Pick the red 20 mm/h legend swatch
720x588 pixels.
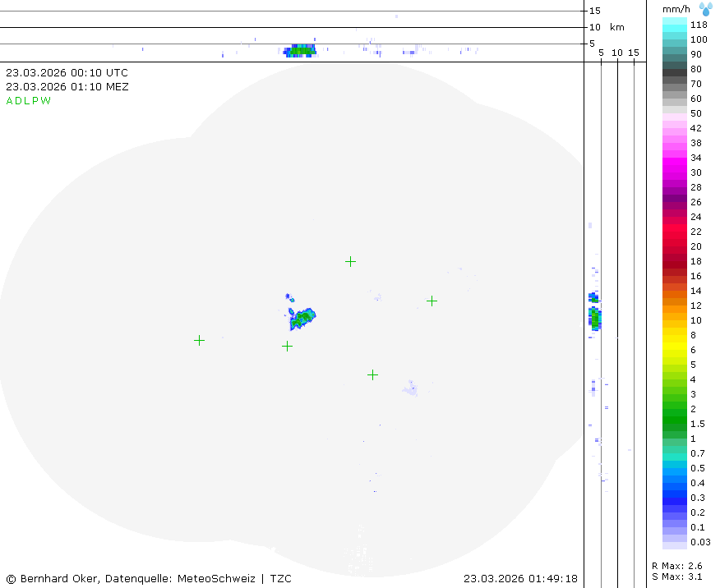click(x=675, y=246)
